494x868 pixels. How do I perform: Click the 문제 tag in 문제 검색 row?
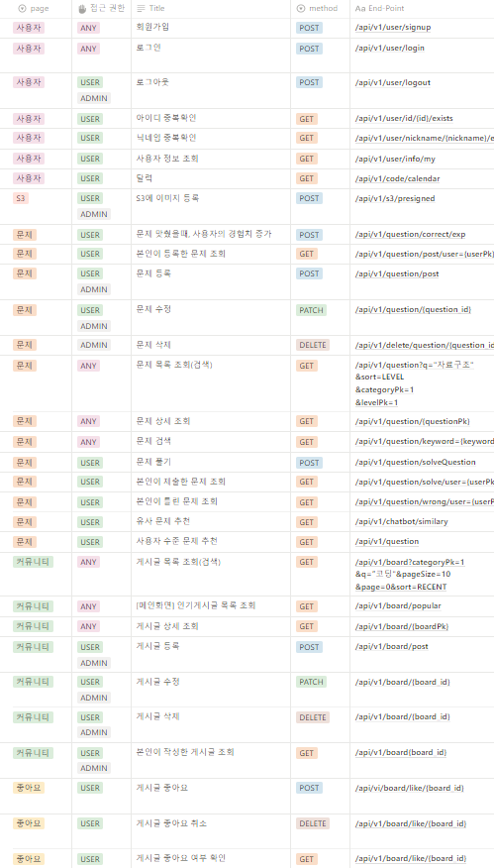click(x=25, y=442)
